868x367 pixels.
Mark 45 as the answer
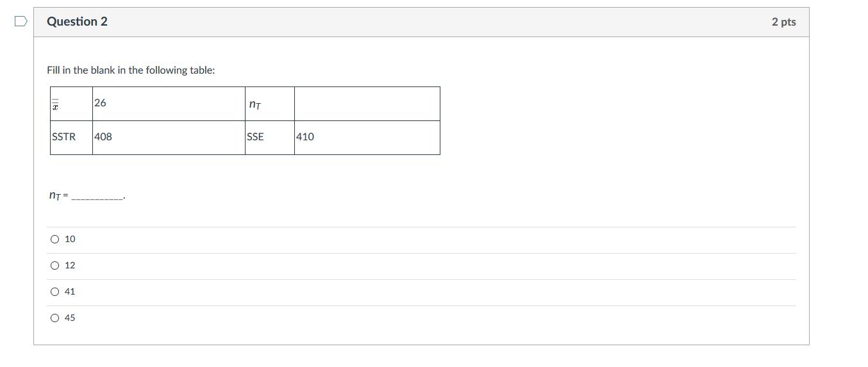pos(55,318)
